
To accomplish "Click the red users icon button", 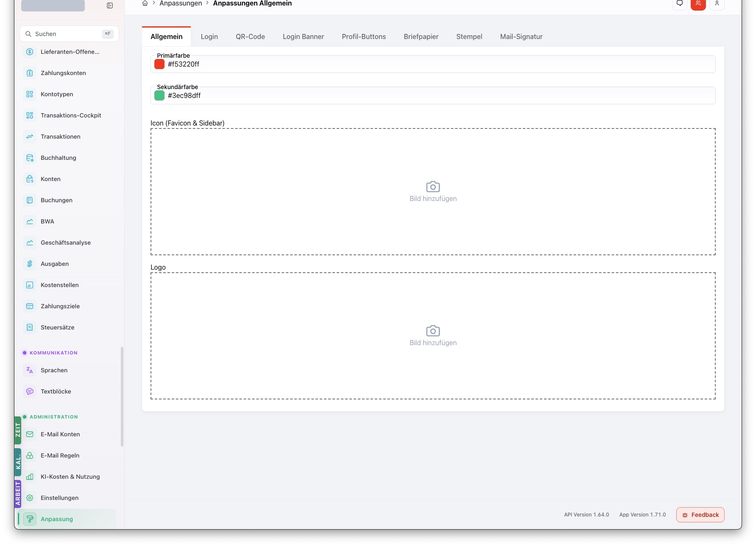I will (x=698, y=4).
